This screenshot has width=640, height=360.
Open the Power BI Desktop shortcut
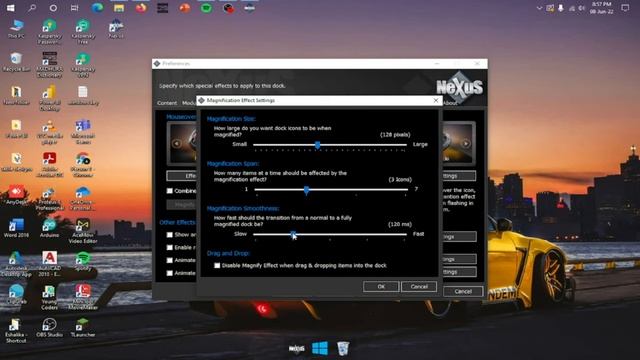tap(49, 98)
